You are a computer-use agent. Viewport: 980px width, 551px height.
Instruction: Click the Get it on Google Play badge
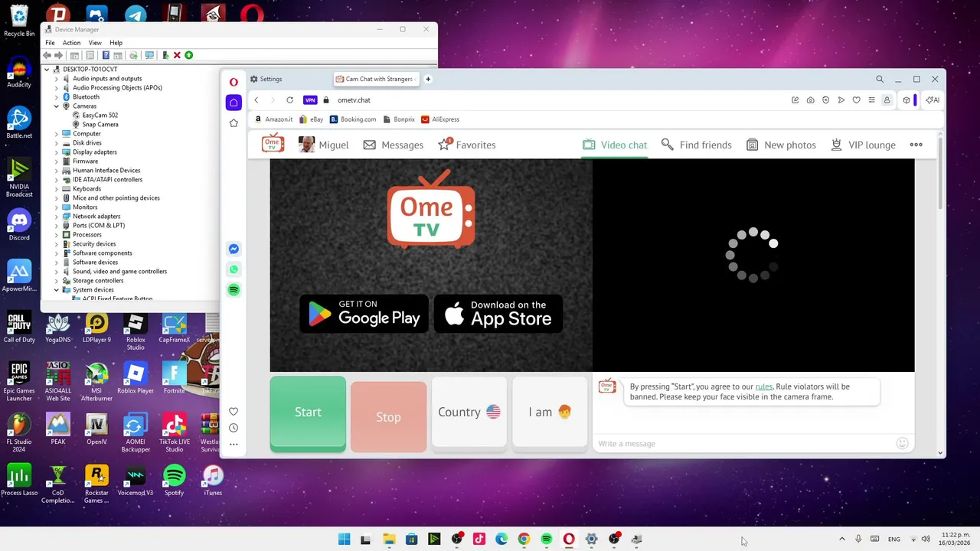click(364, 313)
